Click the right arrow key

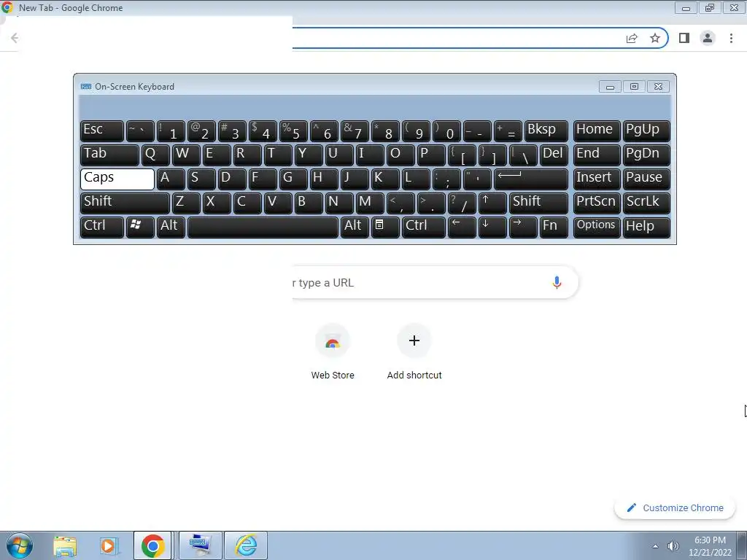pos(523,227)
